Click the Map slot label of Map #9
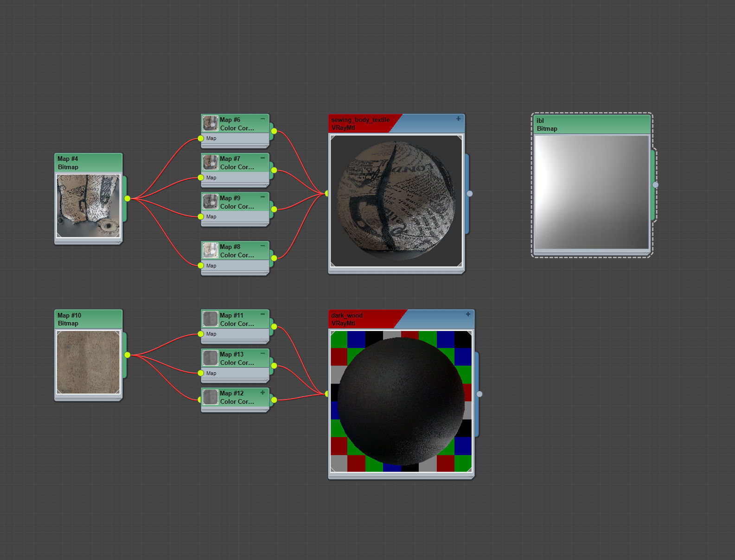Screen dimensions: 735x560 (x=211, y=216)
